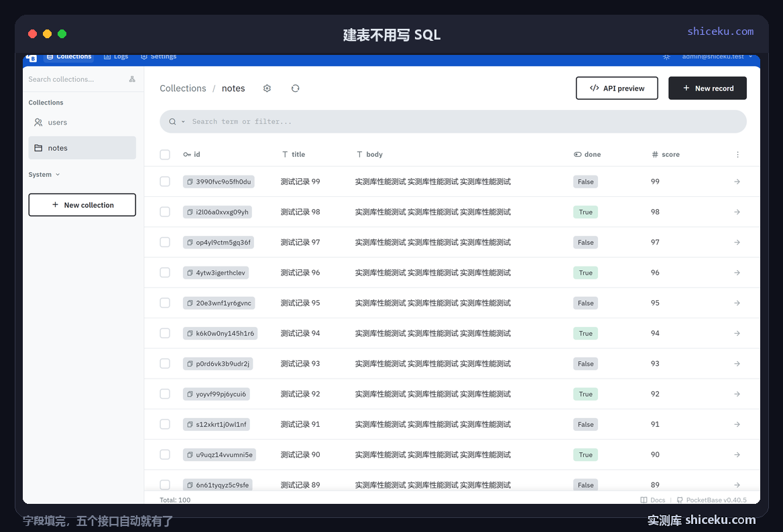Toggle the theme sun icon
The image size is (783, 532).
pyautogui.click(x=666, y=57)
